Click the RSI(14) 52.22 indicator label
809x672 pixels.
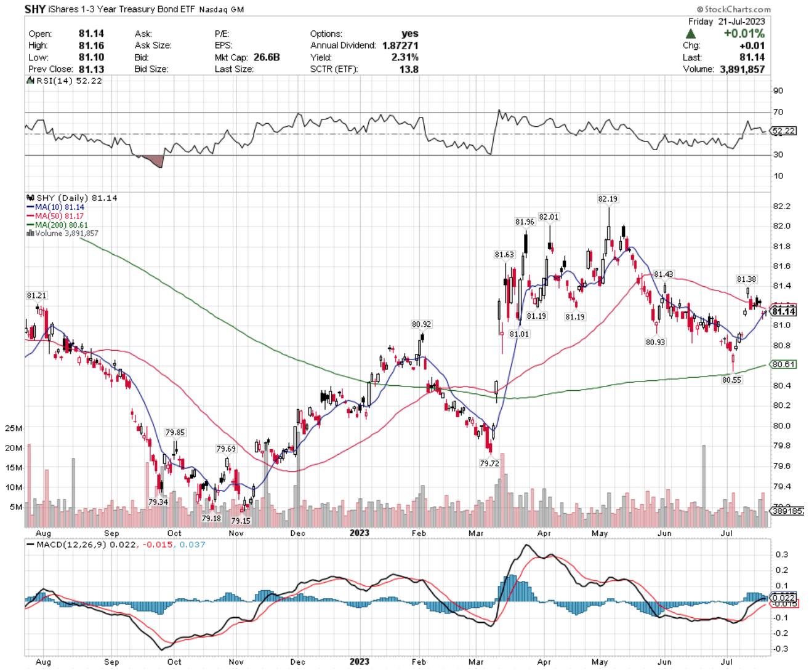68,81
